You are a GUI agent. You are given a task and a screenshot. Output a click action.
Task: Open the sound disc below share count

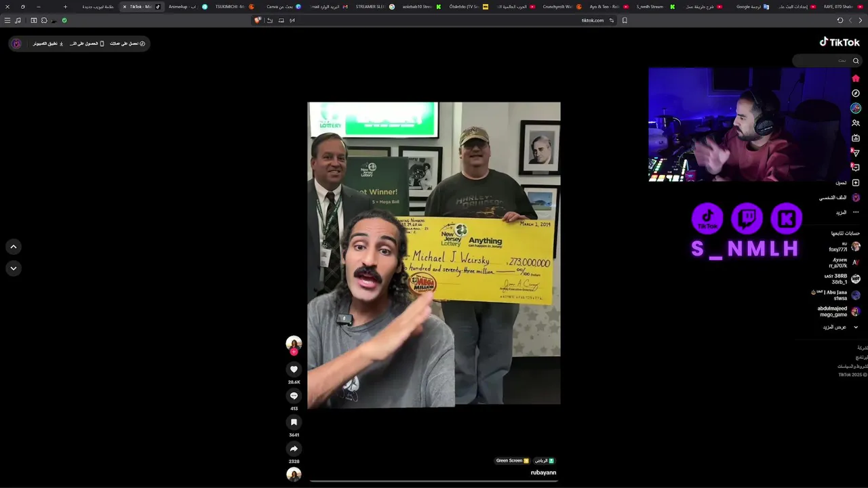294,474
